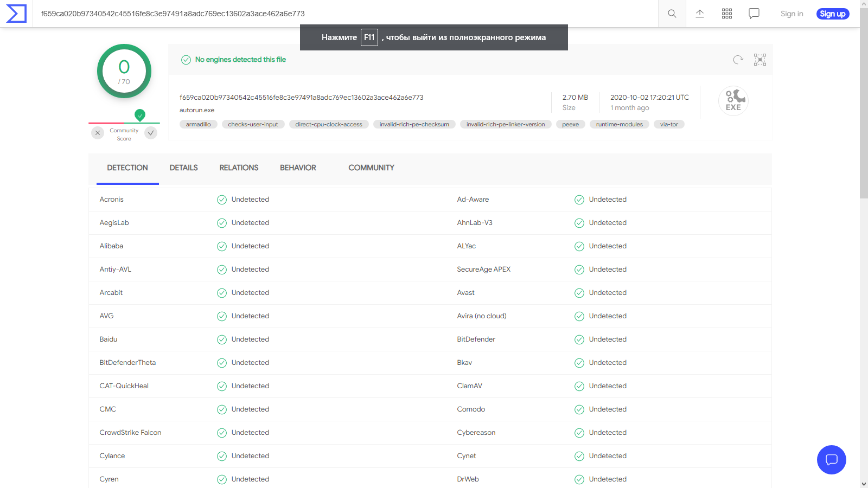Click the Antiy-AVL engine name

(115, 269)
